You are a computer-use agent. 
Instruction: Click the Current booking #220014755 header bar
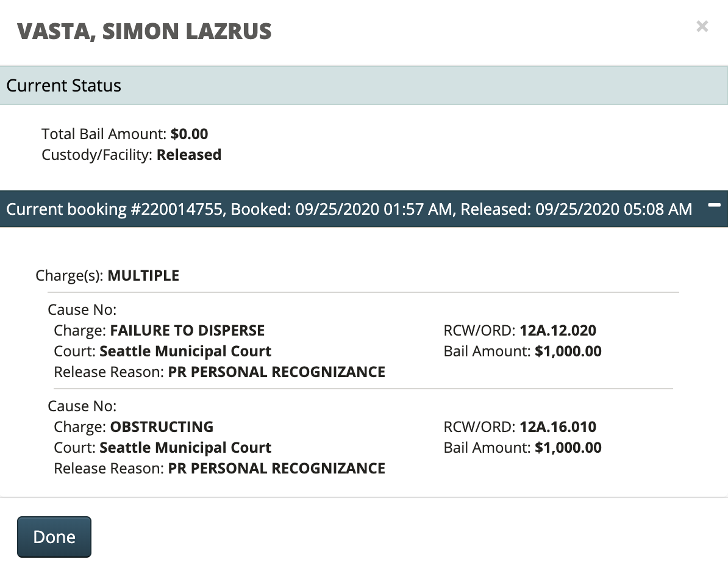coord(349,209)
